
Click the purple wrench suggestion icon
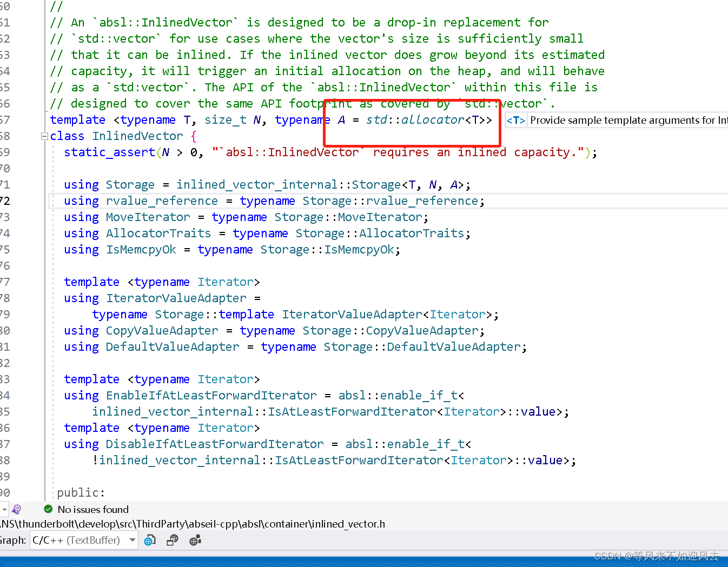(x=16, y=510)
